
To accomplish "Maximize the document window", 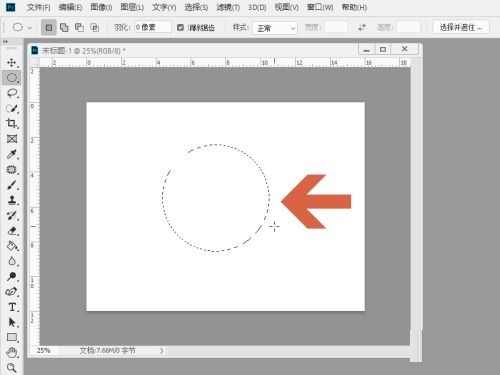I will (x=383, y=49).
